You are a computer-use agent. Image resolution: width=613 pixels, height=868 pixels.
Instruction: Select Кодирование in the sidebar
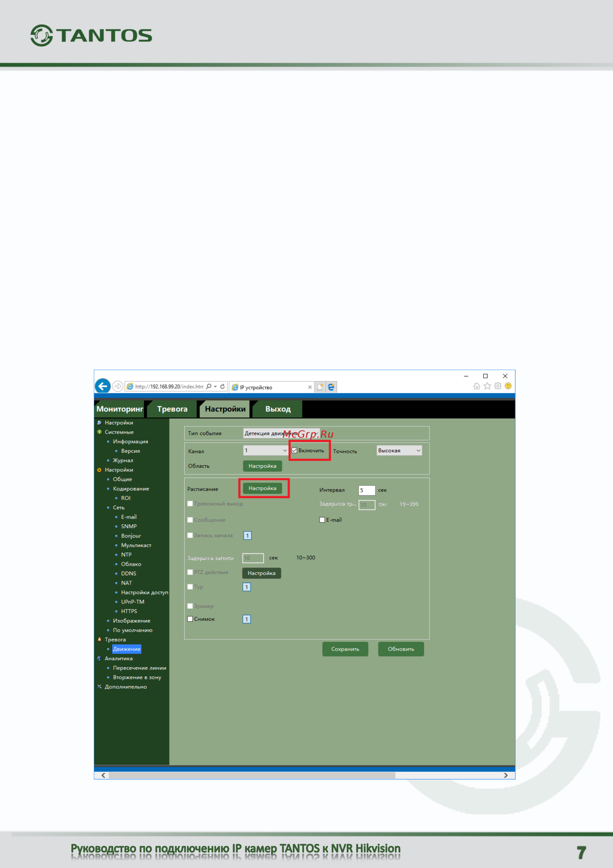[x=131, y=489]
